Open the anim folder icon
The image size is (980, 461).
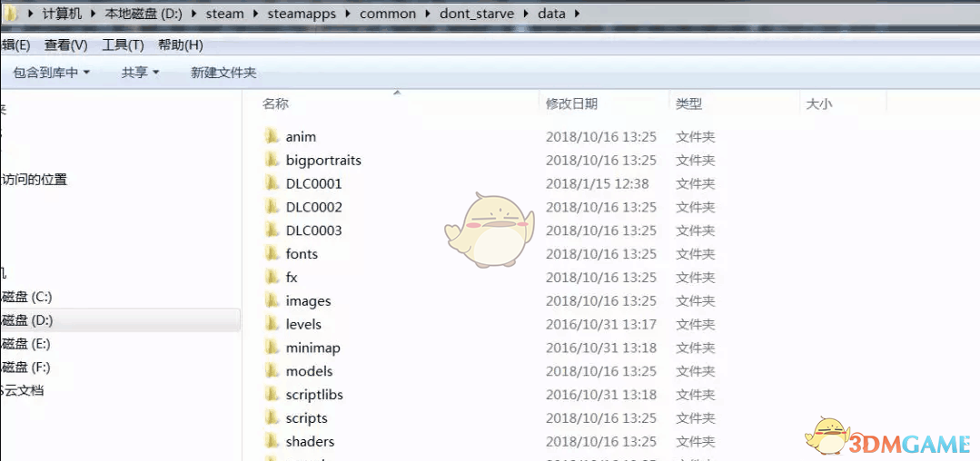click(272, 136)
